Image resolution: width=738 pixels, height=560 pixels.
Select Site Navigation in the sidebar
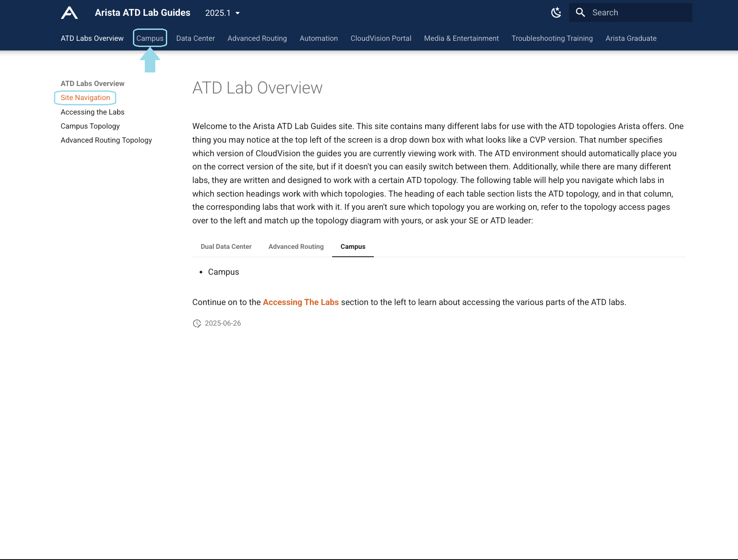coord(85,97)
